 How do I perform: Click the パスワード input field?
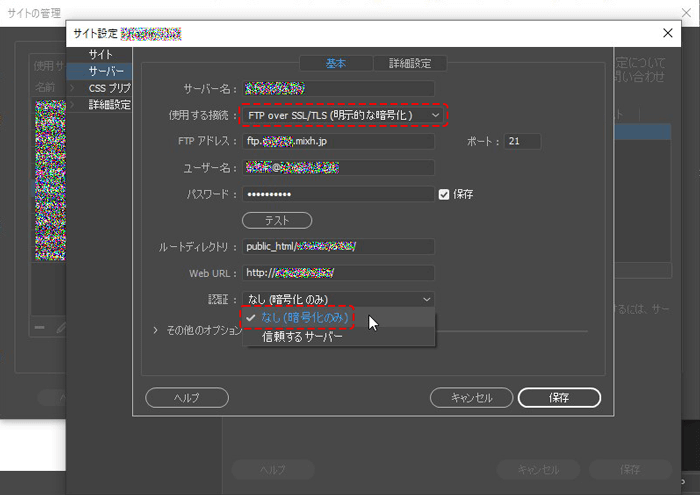[x=338, y=194]
